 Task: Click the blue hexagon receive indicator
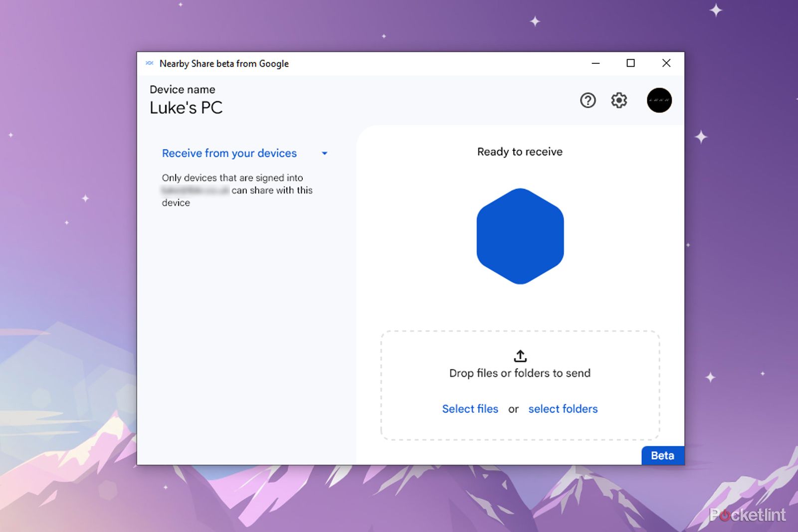[x=520, y=236]
